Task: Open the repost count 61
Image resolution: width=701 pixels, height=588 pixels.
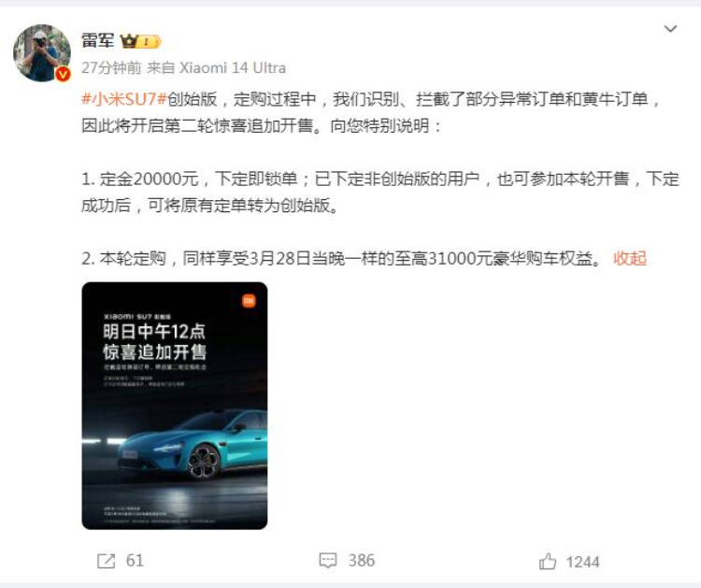Action: (x=135, y=561)
